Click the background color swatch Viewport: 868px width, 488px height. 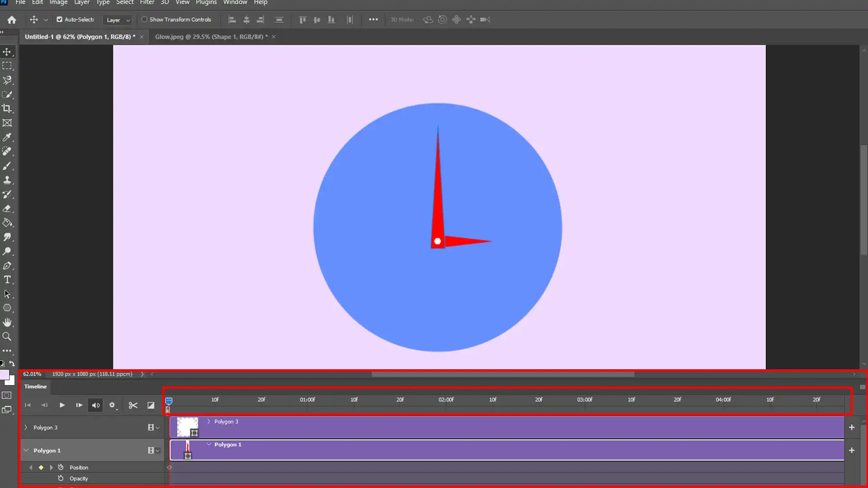pos(12,382)
